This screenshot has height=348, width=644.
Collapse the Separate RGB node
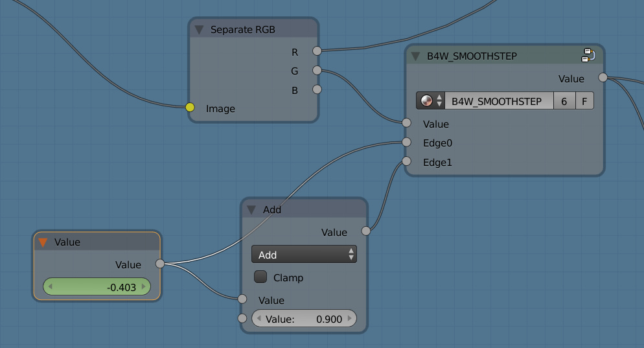click(199, 30)
